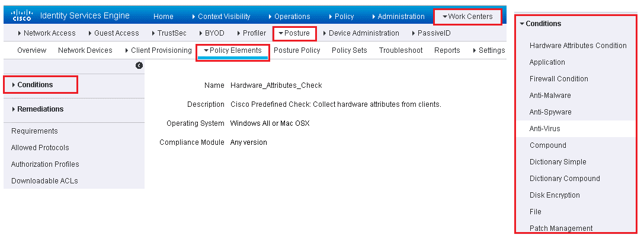Open Device Administration submenu
The width and height of the screenshot is (644, 238).
361,33
